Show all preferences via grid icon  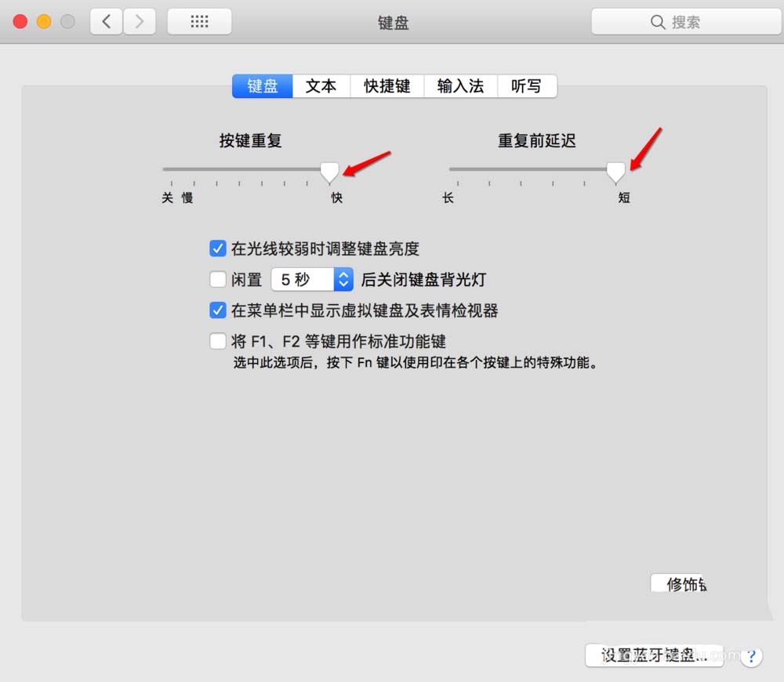(199, 21)
